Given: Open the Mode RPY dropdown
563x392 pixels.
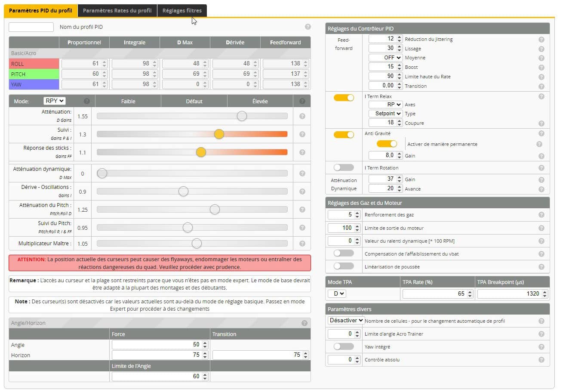Looking at the screenshot, I should (x=55, y=101).
